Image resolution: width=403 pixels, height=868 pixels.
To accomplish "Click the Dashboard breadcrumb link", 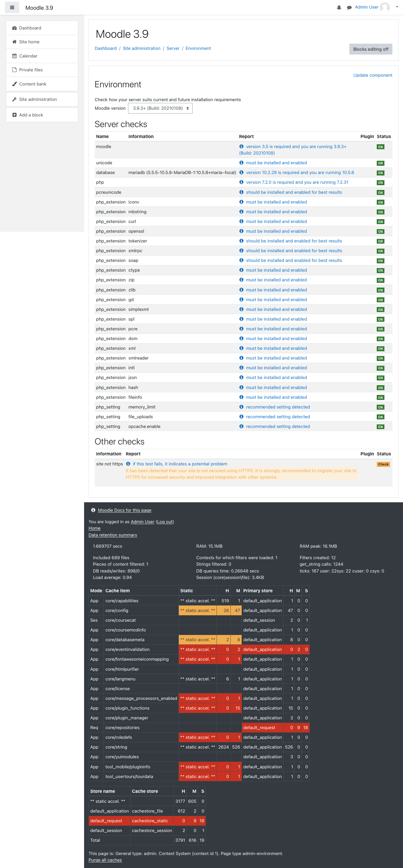I will tap(105, 48).
